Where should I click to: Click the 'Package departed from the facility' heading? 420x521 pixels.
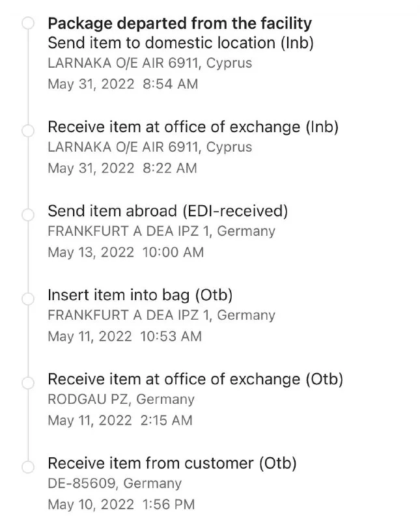click(x=180, y=24)
